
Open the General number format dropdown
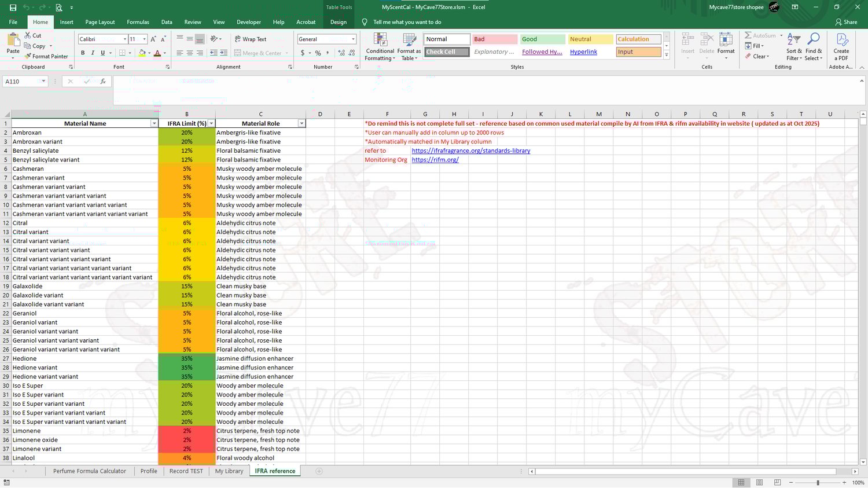[x=353, y=39]
